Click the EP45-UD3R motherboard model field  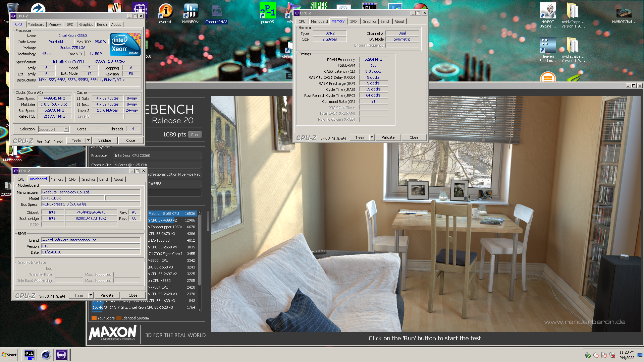click(73, 198)
